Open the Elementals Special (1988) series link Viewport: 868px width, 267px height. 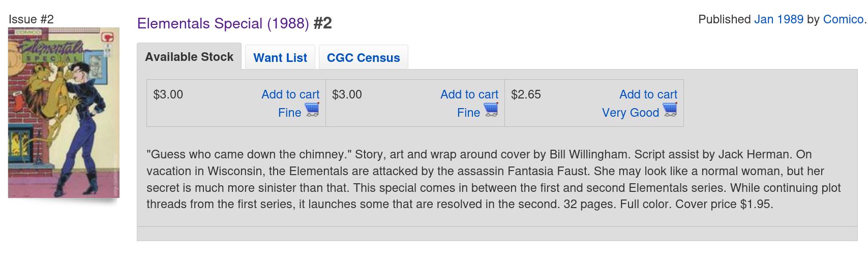223,23
